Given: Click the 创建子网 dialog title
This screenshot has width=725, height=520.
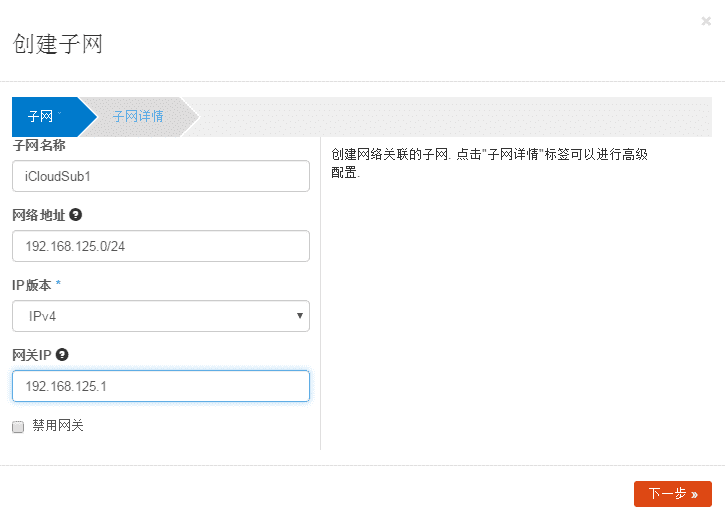Looking at the screenshot, I should [x=58, y=44].
